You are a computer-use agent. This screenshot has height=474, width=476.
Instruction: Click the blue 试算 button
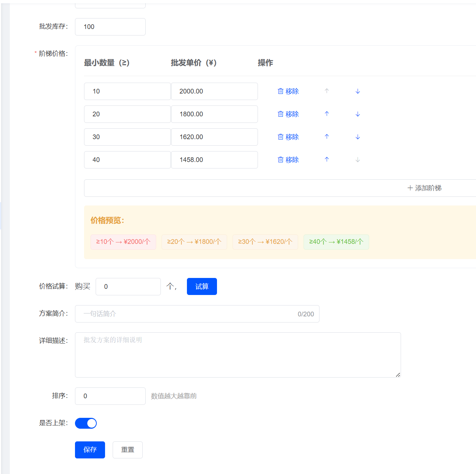tap(202, 287)
